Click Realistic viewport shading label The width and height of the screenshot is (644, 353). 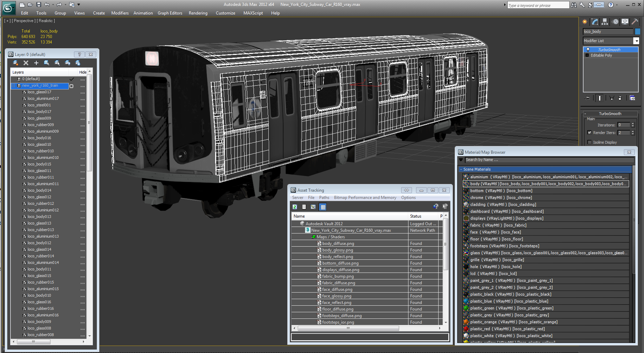coord(46,21)
